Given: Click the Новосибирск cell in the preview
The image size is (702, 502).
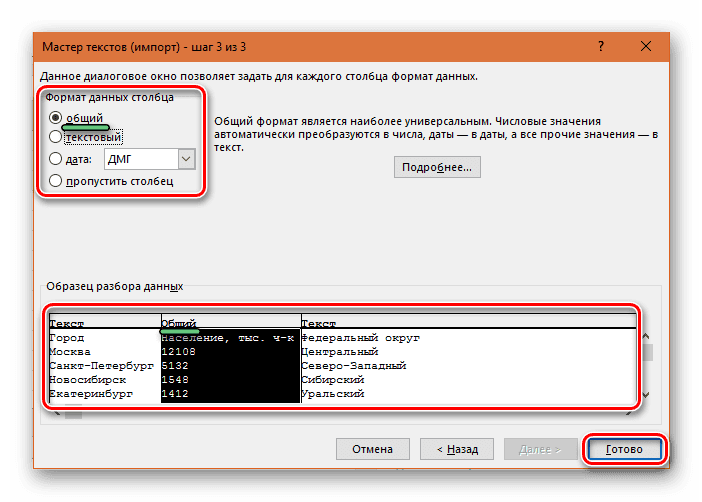Looking at the screenshot, I should tap(88, 380).
